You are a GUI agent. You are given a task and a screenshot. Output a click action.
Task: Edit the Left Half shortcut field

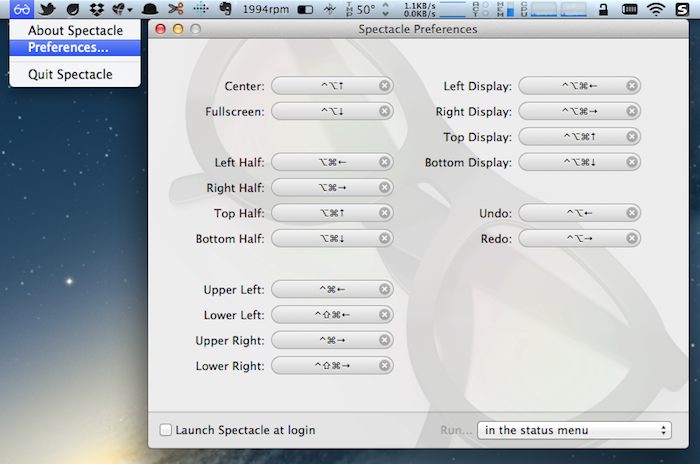(332, 162)
